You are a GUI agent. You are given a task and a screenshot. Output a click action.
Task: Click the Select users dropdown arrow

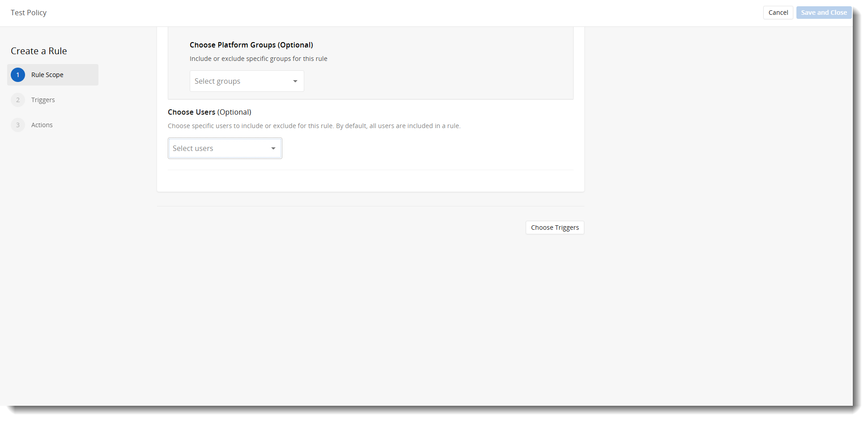(273, 148)
